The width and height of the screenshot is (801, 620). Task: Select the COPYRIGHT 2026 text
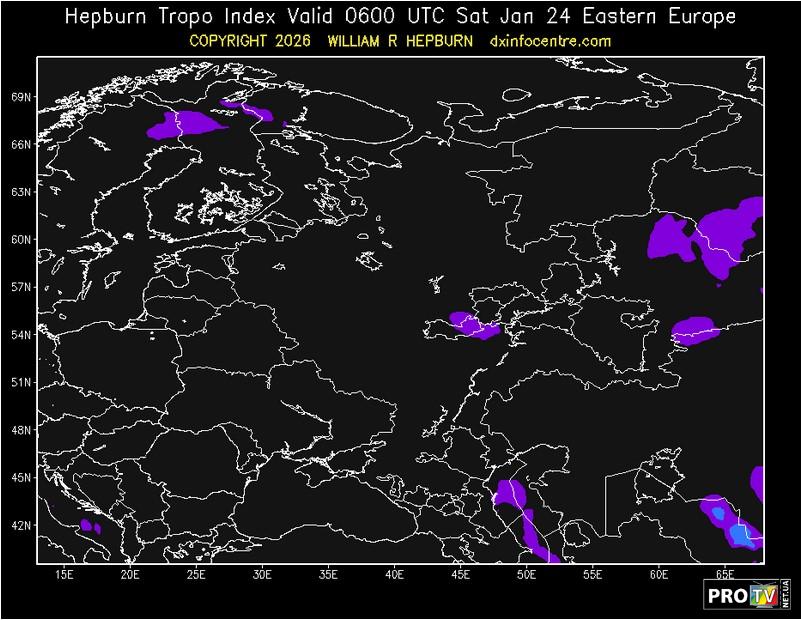(x=249, y=41)
